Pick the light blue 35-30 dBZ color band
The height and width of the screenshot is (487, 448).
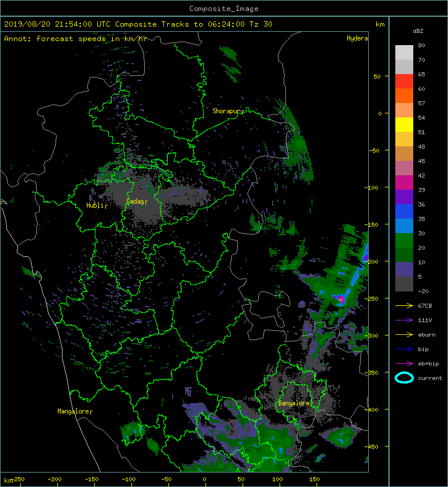404,226
